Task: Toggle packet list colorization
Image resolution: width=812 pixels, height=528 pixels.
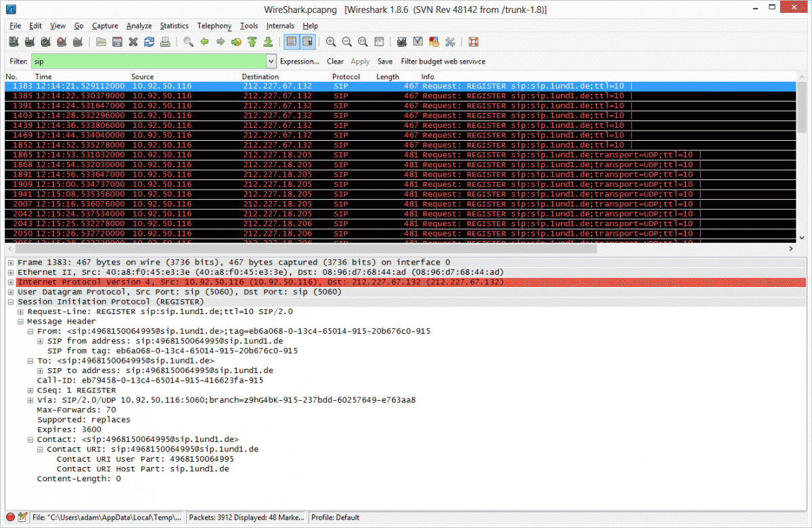Action: click(292, 42)
